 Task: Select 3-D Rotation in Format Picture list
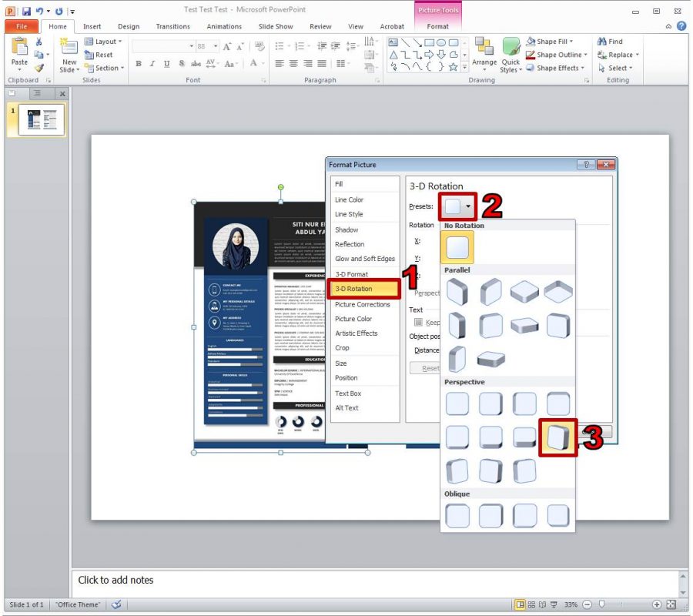click(364, 289)
